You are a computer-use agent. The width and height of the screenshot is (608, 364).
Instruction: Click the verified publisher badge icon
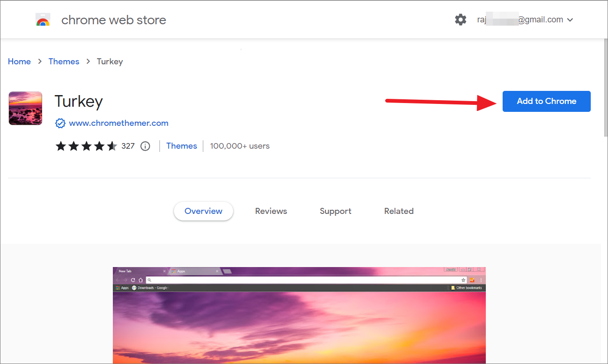60,123
